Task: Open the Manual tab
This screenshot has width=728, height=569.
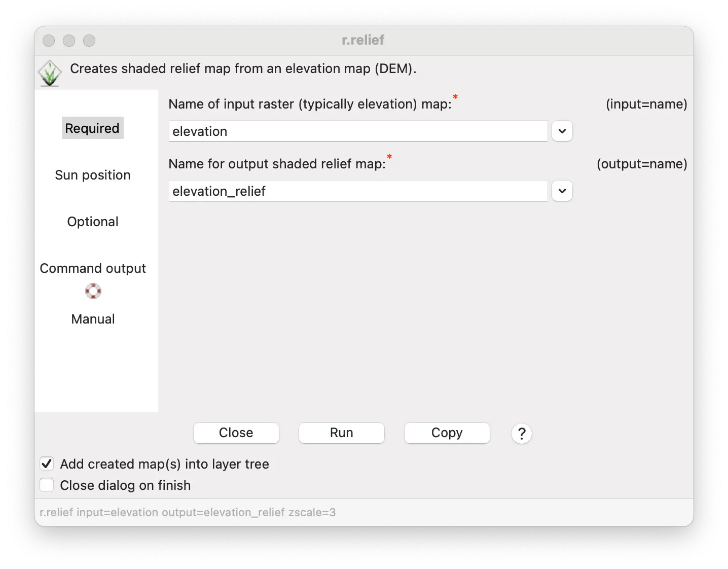Action: 93,319
